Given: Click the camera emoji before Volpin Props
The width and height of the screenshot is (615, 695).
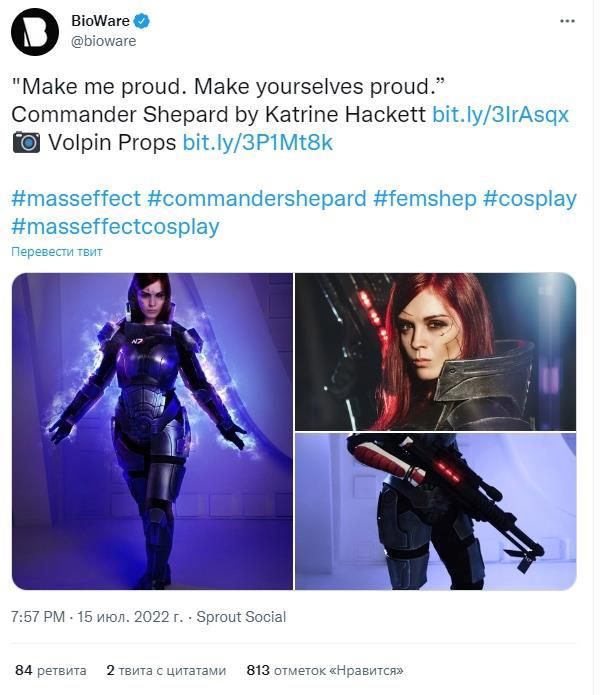Looking at the screenshot, I should (x=26, y=143).
